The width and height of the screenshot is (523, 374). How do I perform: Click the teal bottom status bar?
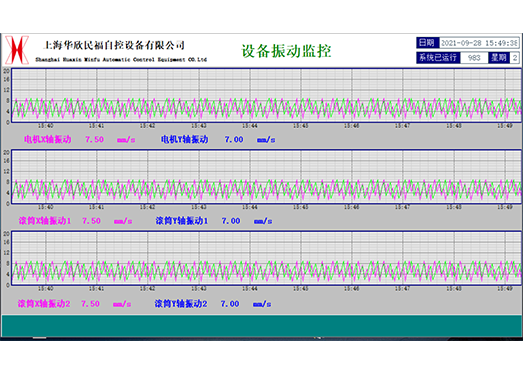[262, 326]
